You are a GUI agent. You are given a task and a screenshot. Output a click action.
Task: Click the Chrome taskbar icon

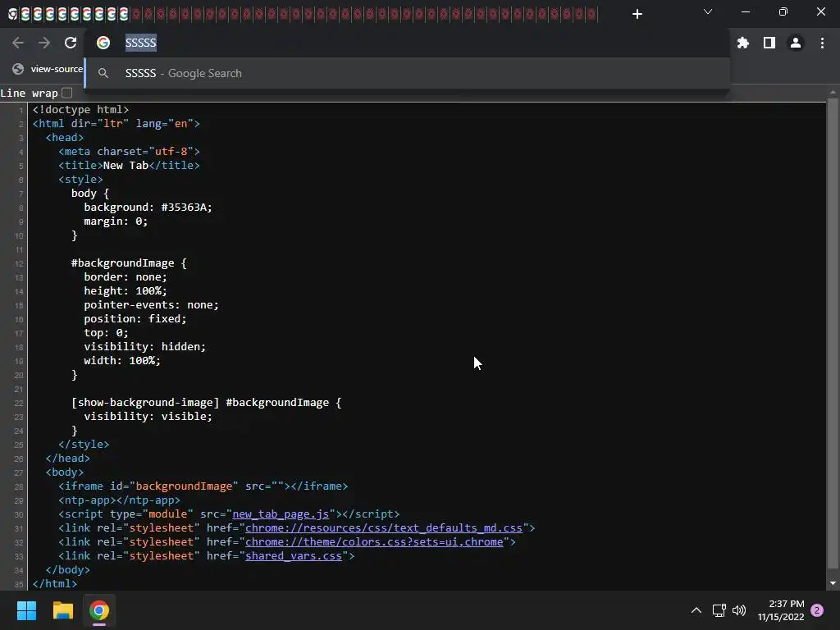click(x=99, y=610)
